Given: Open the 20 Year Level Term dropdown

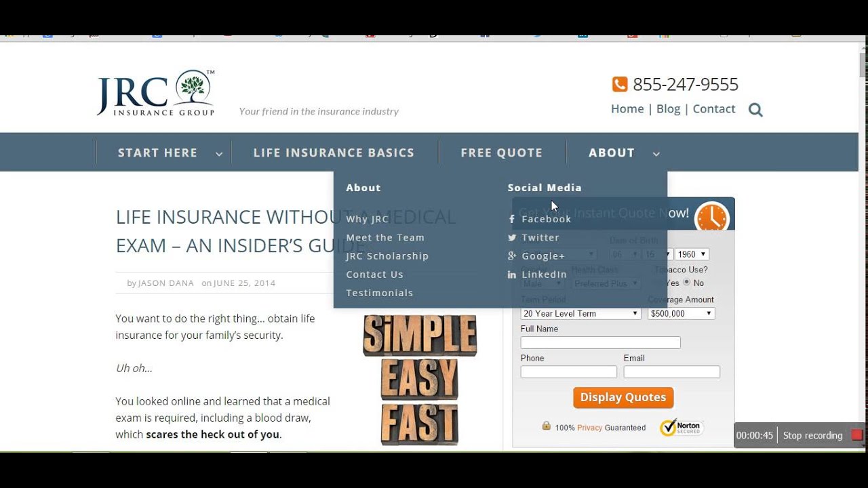Looking at the screenshot, I should coord(580,314).
